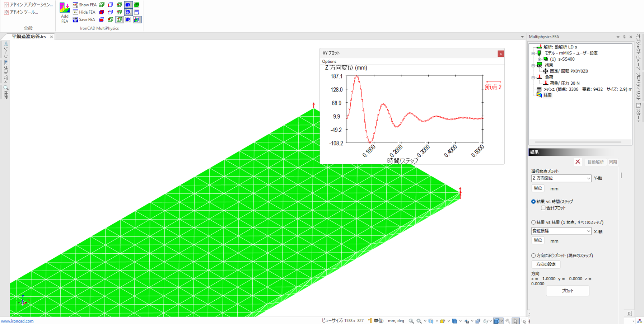The width and height of the screenshot is (644, 324).
Task: Select 方向に沿うプロット radio button
Action: [x=533, y=256]
